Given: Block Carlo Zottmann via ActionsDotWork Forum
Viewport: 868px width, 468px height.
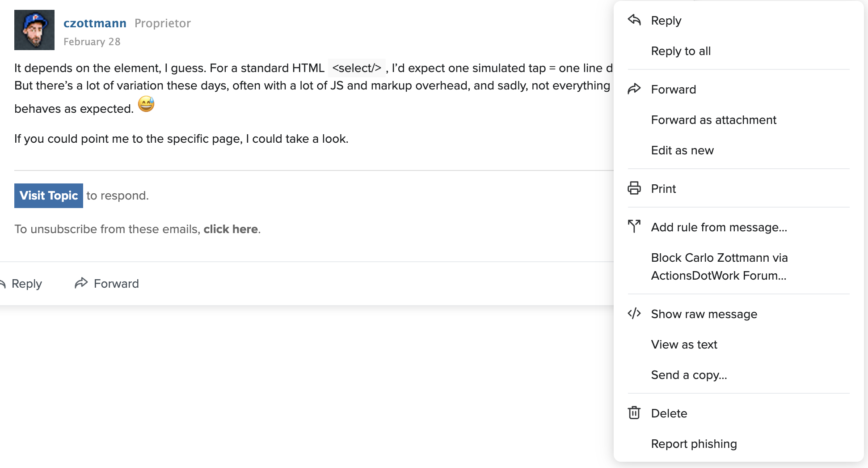Looking at the screenshot, I should [719, 267].
